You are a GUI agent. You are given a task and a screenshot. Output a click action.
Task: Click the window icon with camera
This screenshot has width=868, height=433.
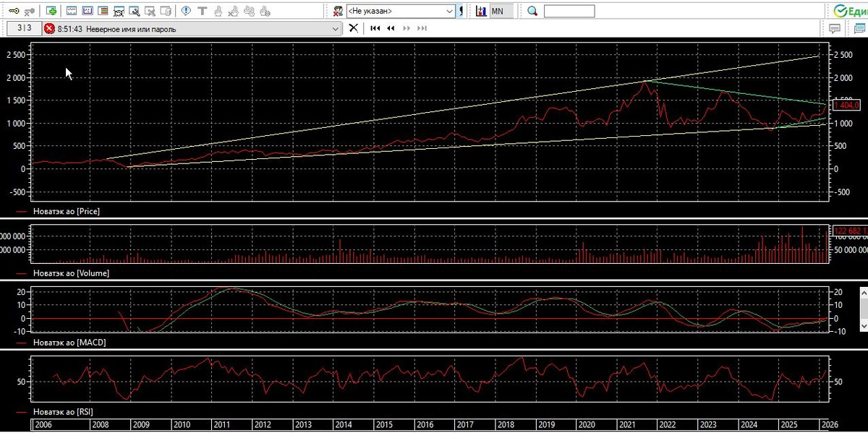pyautogui.click(x=119, y=11)
